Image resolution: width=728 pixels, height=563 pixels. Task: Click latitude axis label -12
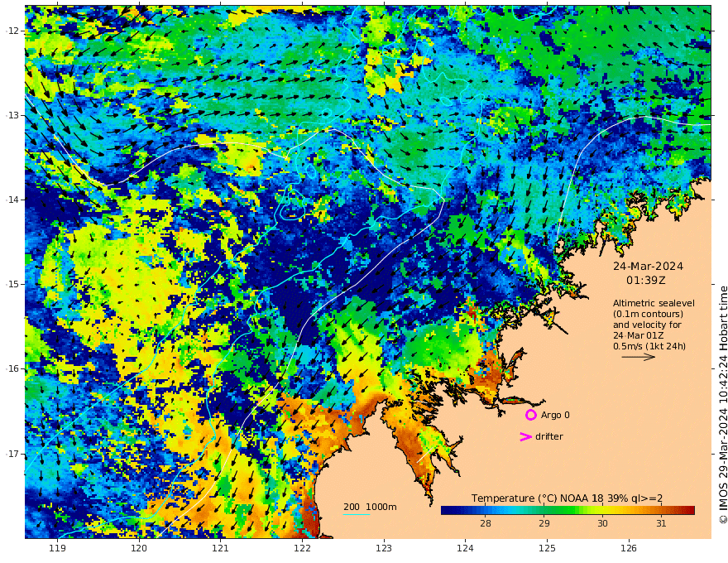point(12,31)
